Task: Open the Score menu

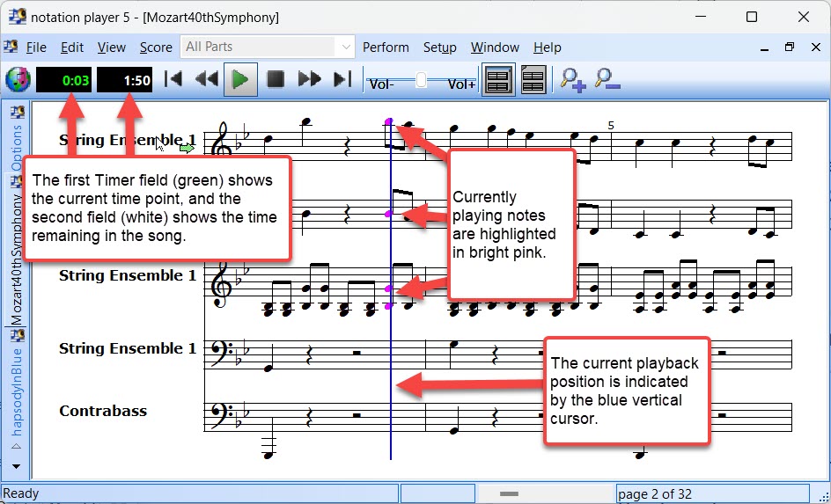Action: coord(156,47)
